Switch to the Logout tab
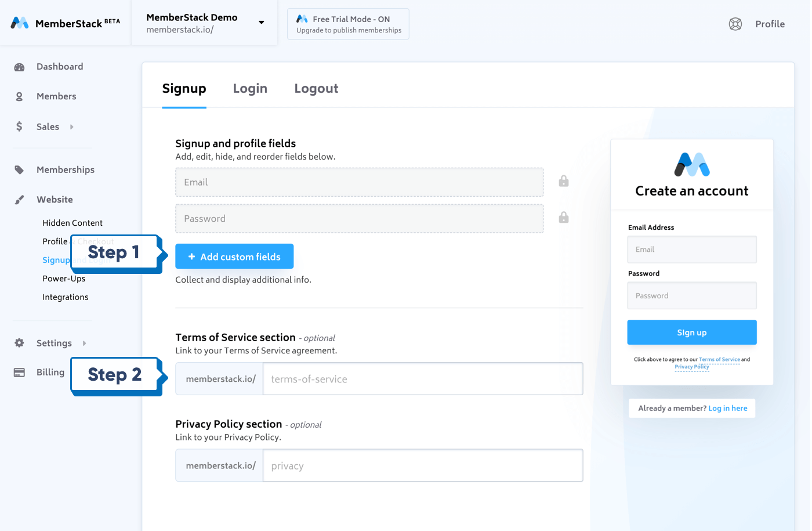The width and height of the screenshot is (812, 531). [x=316, y=89]
